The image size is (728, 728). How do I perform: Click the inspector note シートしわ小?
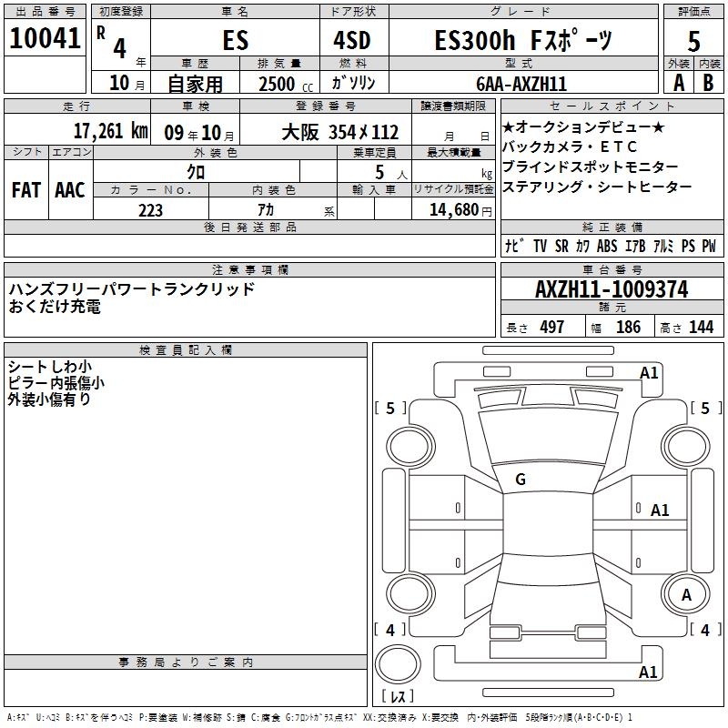coord(50,367)
